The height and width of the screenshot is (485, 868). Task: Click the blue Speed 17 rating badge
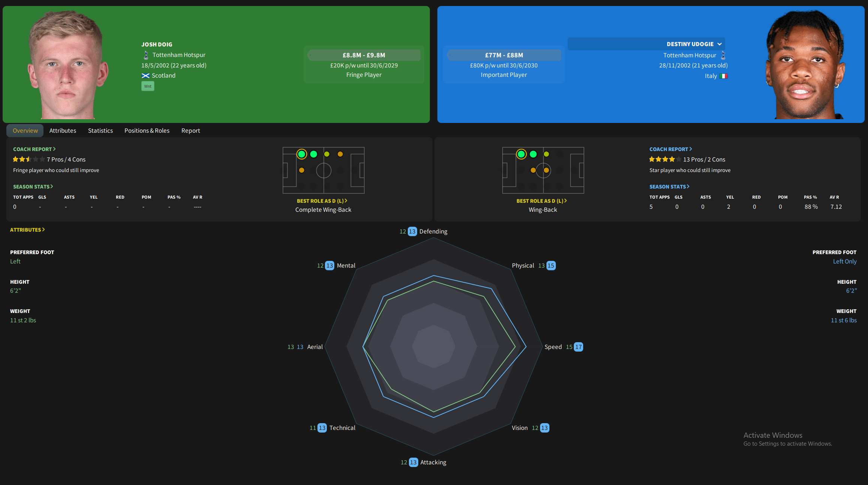click(x=578, y=347)
